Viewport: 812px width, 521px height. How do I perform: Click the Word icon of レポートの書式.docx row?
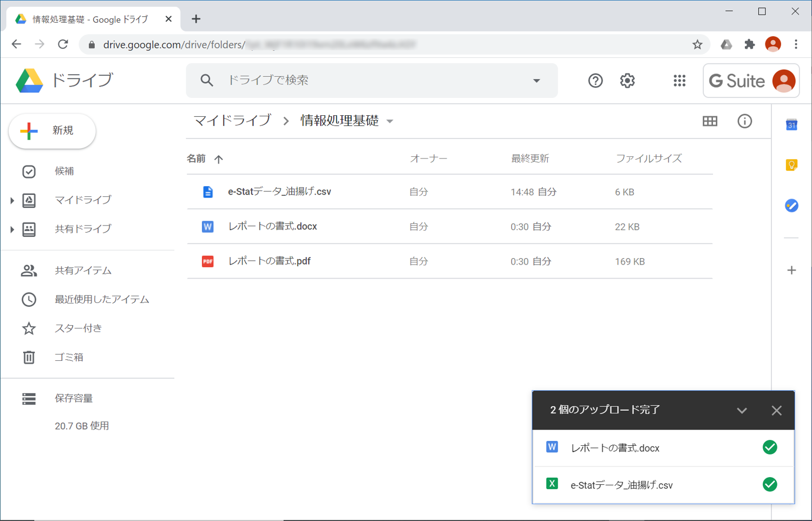(208, 227)
